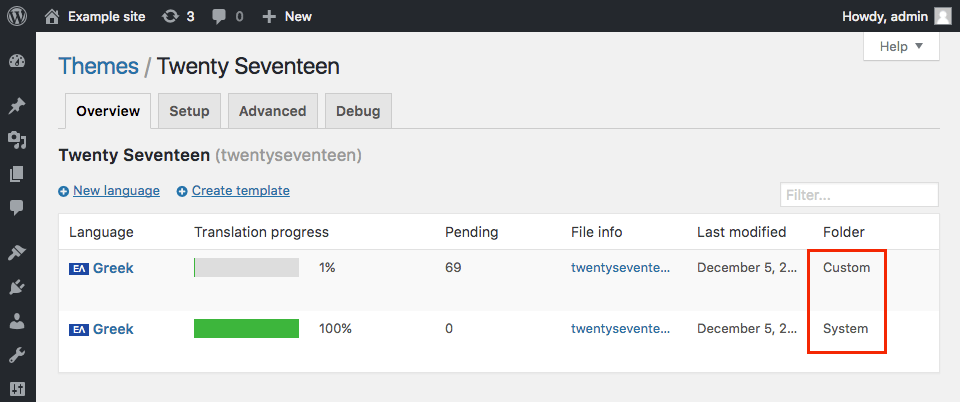This screenshot has height=402, width=960.
Task: Open Dashboard from the sidebar
Action: tap(17, 62)
